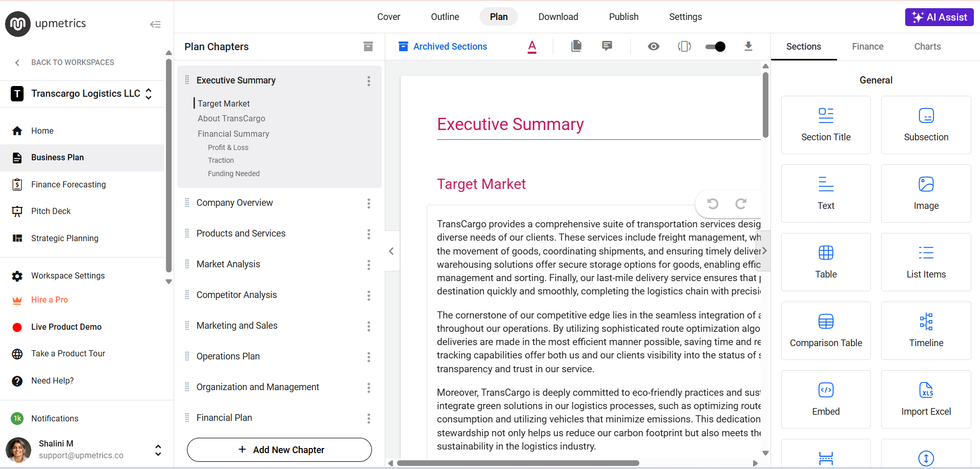Open the Transcargo Logistics LLC workspace switcher
Viewport: 980px width, 469px height.
tap(82, 94)
